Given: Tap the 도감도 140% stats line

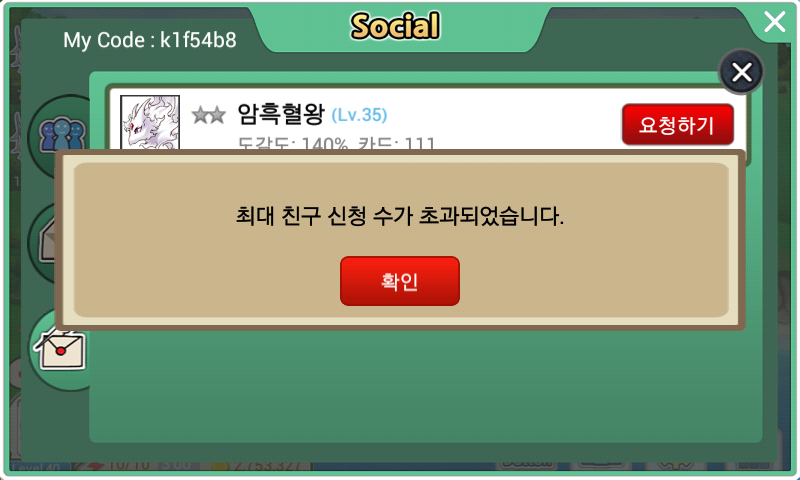Looking at the screenshot, I should [x=336, y=143].
